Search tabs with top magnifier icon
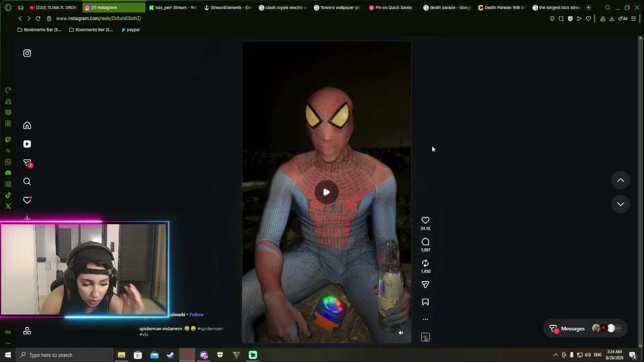This screenshot has width=644, height=362. click(608, 8)
